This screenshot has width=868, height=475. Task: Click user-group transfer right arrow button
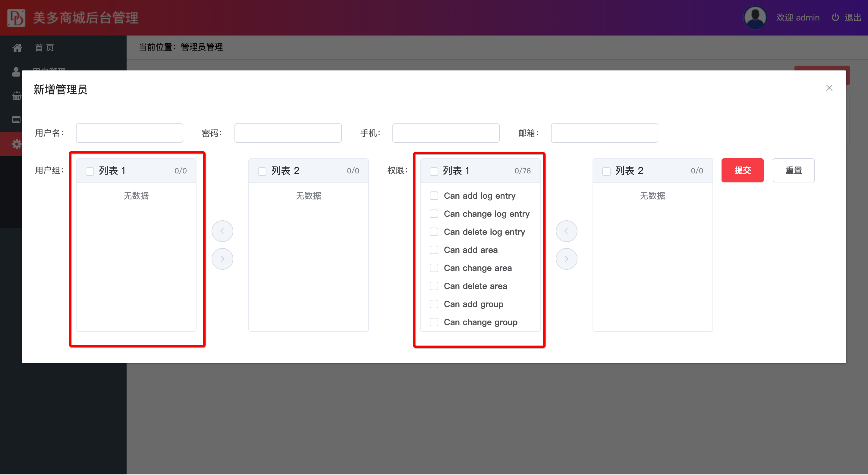(222, 259)
